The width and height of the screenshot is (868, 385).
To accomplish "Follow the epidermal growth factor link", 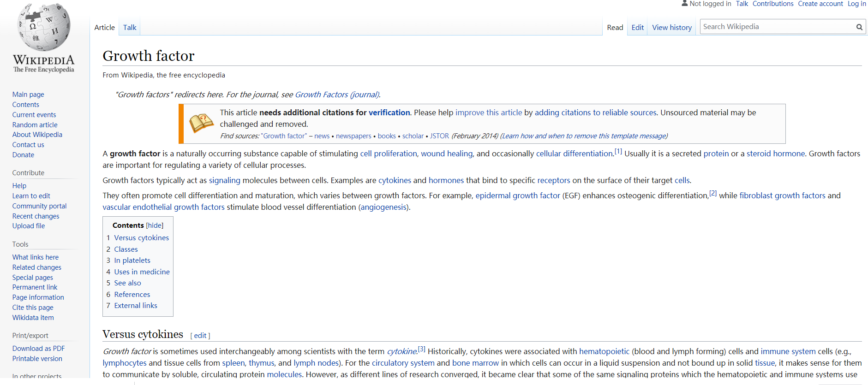I will click(517, 195).
